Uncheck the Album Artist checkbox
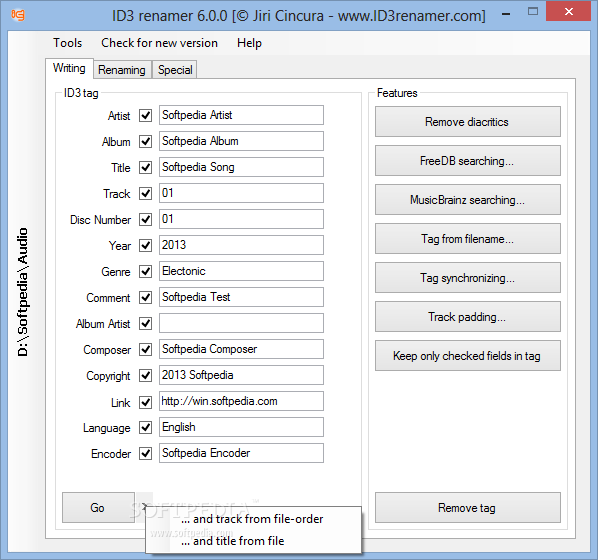 [145, 323]
